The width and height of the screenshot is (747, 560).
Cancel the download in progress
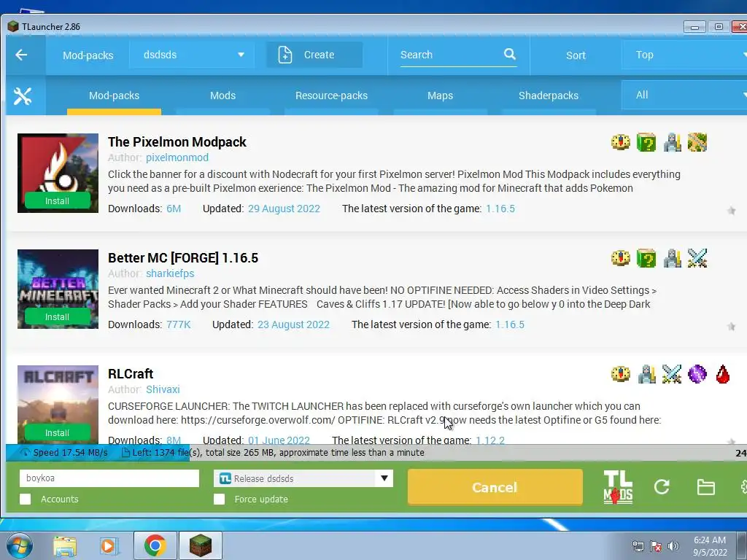pyautogui.click(x=495, y=487)
